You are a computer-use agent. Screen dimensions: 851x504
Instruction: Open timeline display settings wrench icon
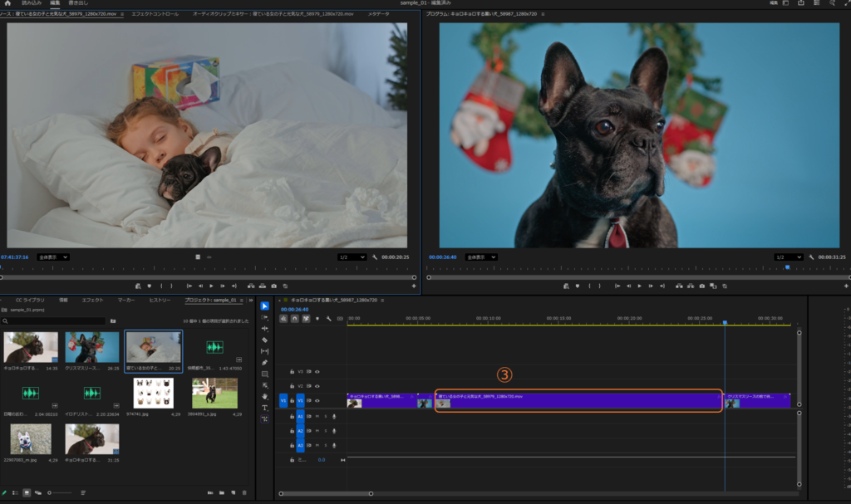point(329,318)
